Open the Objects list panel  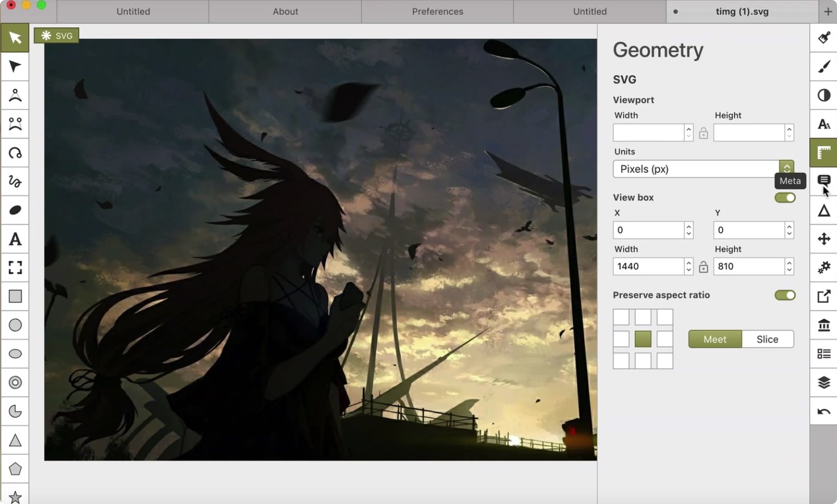[x=823, y=354]
